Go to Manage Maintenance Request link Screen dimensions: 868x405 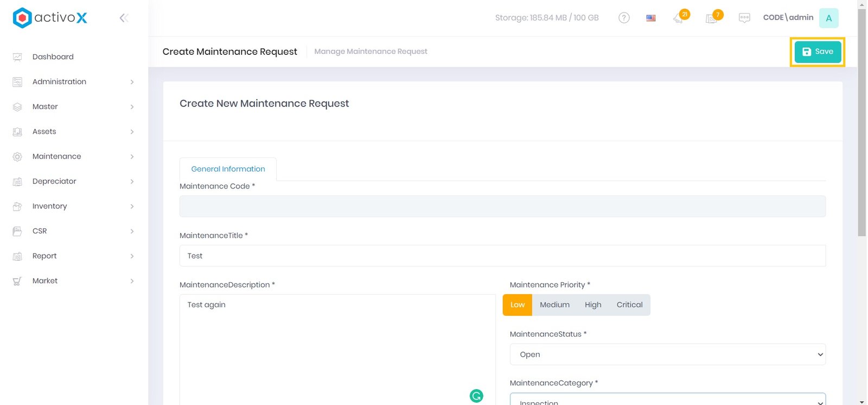pos(371,52)
